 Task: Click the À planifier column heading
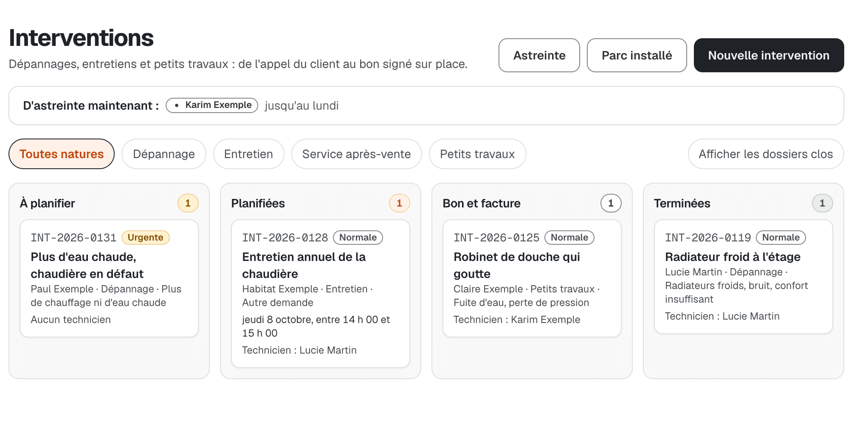coord(47,203)
